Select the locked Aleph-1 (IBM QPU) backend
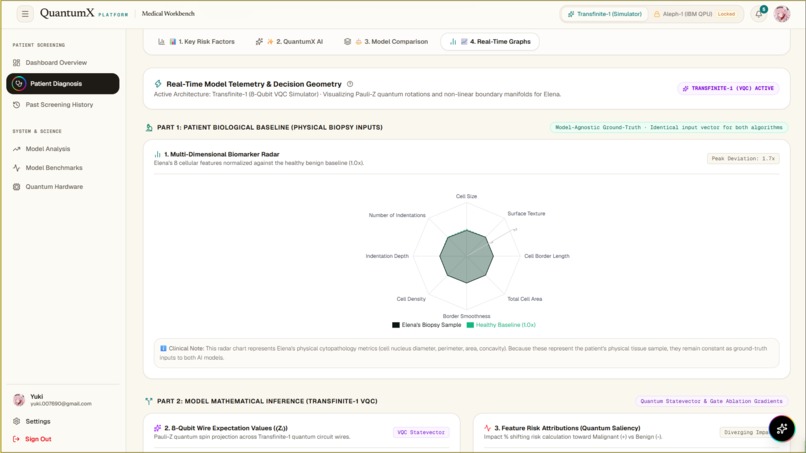806x453 pixels. (x=695, y=14)
